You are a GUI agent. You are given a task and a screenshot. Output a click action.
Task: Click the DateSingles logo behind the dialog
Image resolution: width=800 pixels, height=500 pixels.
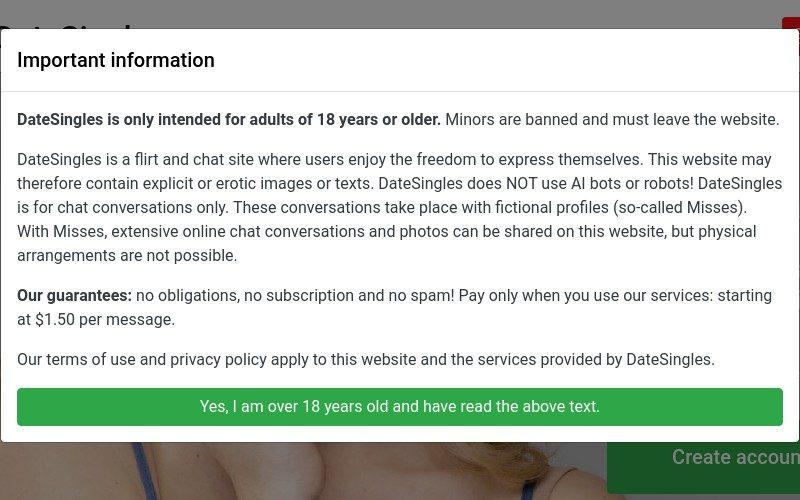[x=66, y=25]
